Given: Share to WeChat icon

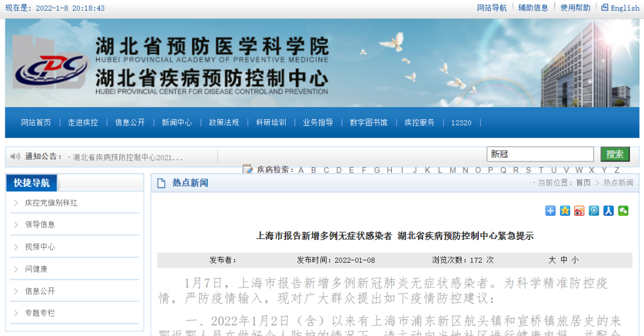Looking at the screenshot, I should pos(623,211).
